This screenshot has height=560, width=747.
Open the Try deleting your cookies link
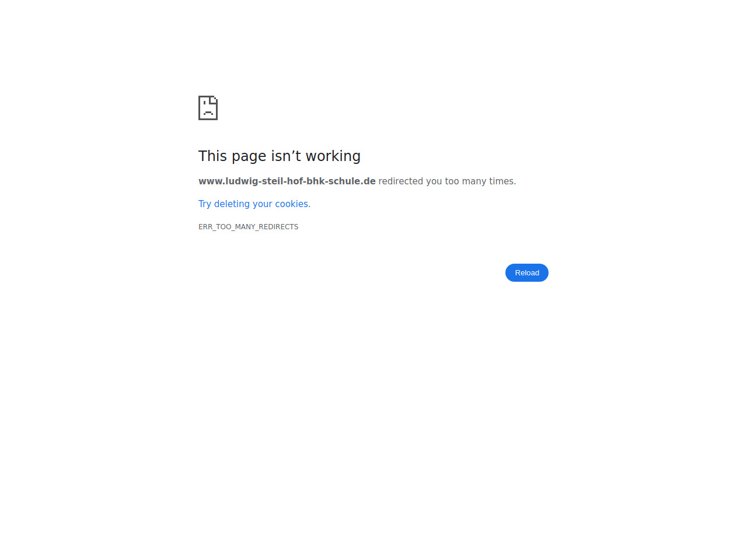[253, 204]
